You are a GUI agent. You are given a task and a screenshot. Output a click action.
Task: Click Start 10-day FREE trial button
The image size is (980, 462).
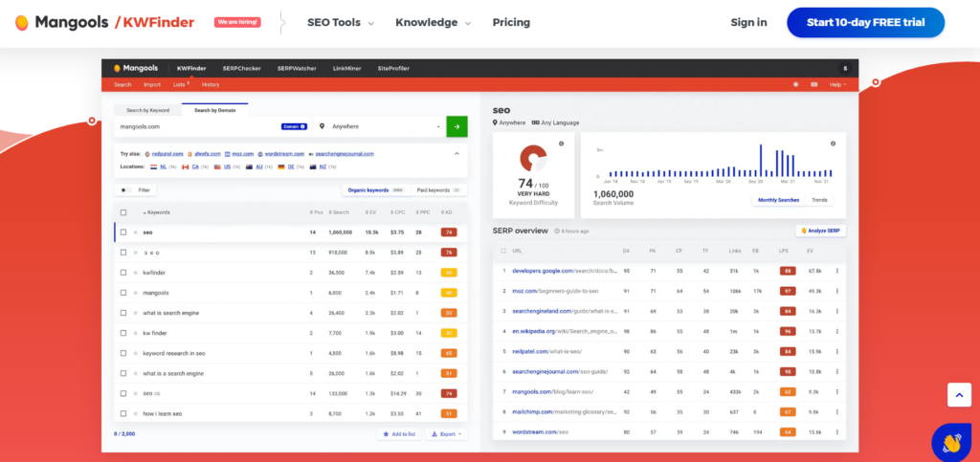click(x=865, y=22)
